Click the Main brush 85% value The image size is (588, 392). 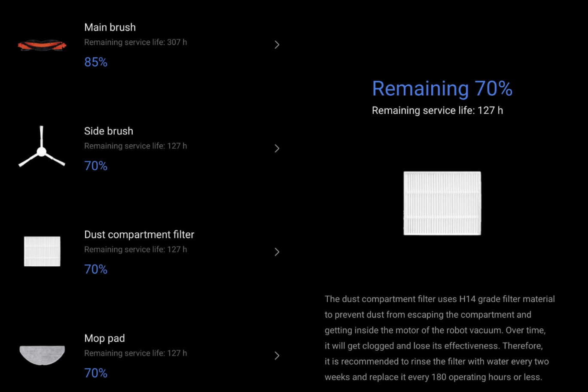96,62
